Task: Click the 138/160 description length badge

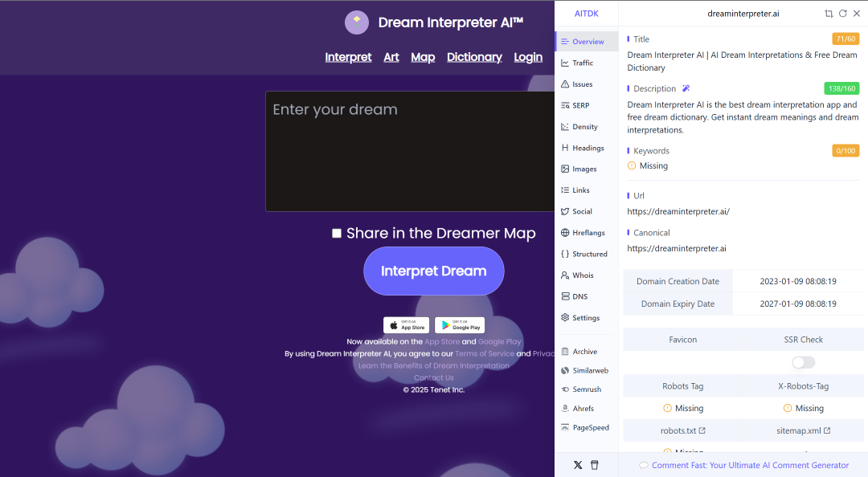Action: point(841,88)
